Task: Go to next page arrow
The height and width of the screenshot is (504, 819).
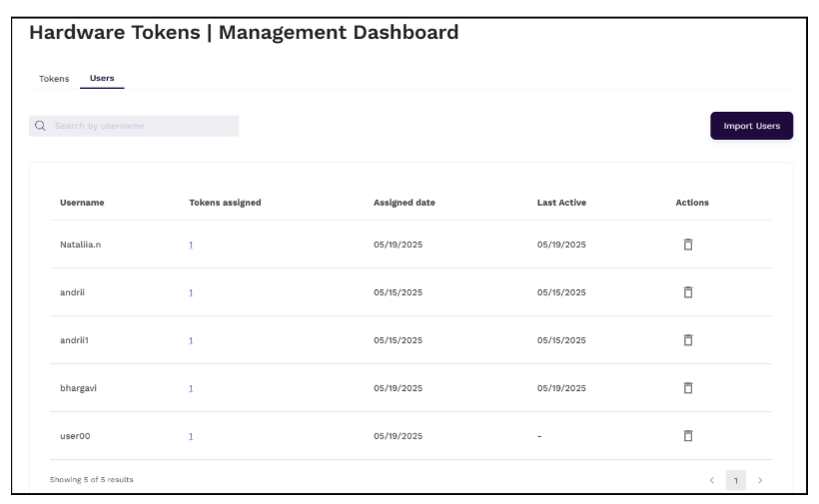Action: pyautogui.click(x=760, y=481)
